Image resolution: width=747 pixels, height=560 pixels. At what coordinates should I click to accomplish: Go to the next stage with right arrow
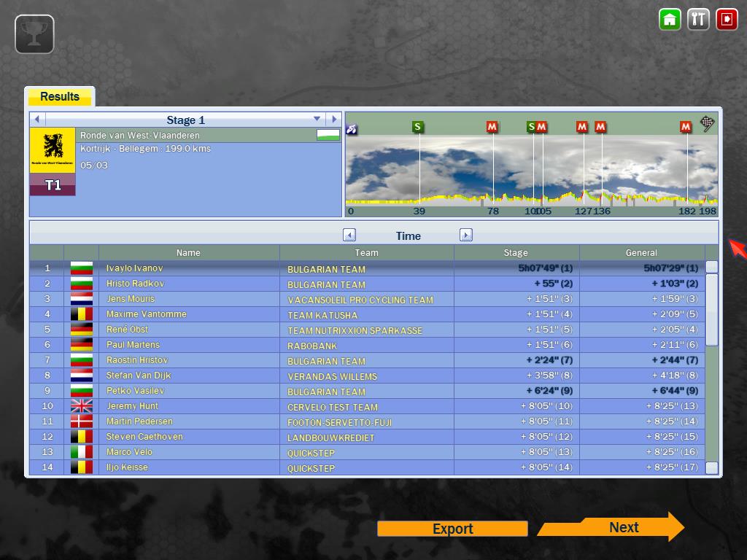(x=333, y=119)
